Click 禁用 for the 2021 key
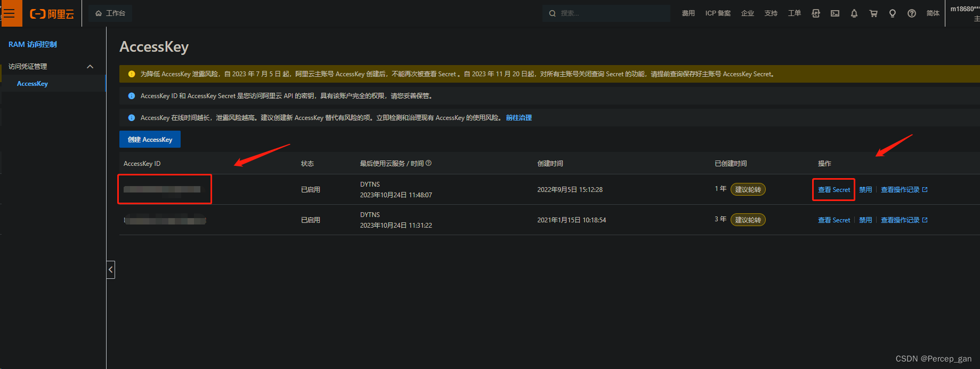The height and width of the screenshot is (369, 980). 865,220
